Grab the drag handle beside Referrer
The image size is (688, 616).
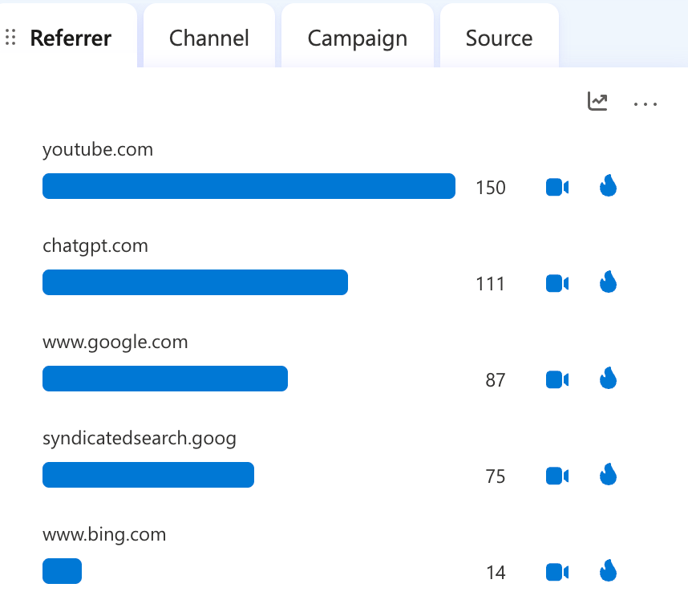[x=11, y=37]
